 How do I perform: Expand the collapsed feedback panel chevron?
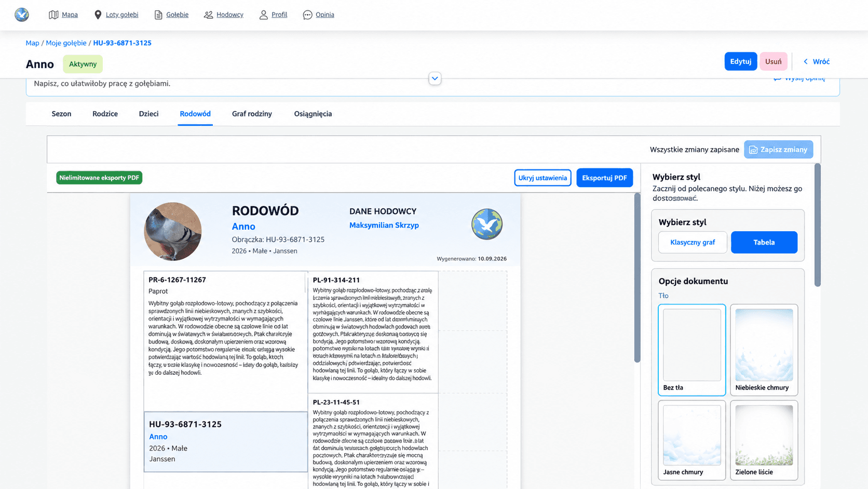pyautogui.click(x=435, y=78)
